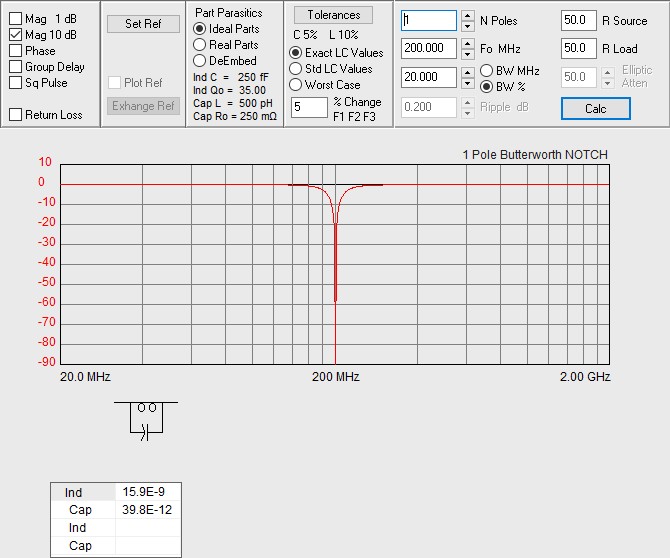Tick the Sq Pulse checkbox
670x558 pixels.
(15, 82)
